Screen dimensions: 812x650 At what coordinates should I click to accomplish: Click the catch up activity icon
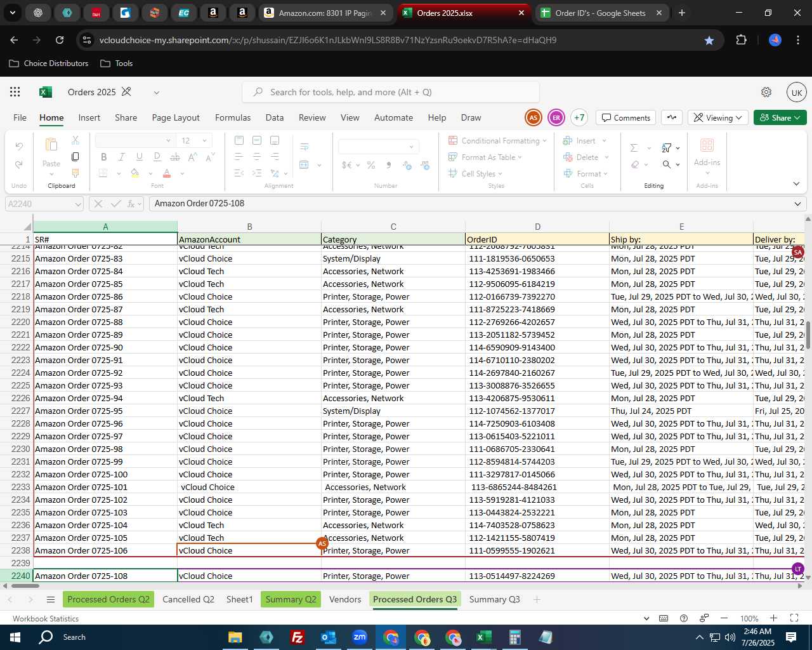672,117
